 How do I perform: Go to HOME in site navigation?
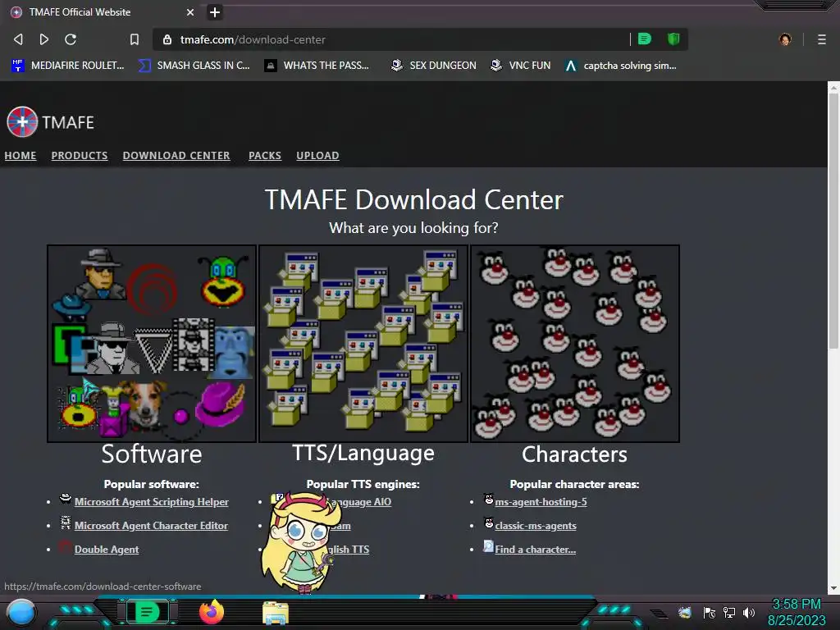21,155
